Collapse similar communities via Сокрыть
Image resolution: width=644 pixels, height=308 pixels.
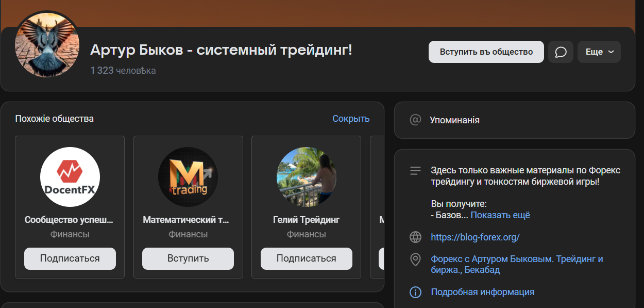(x=350, y=119)
